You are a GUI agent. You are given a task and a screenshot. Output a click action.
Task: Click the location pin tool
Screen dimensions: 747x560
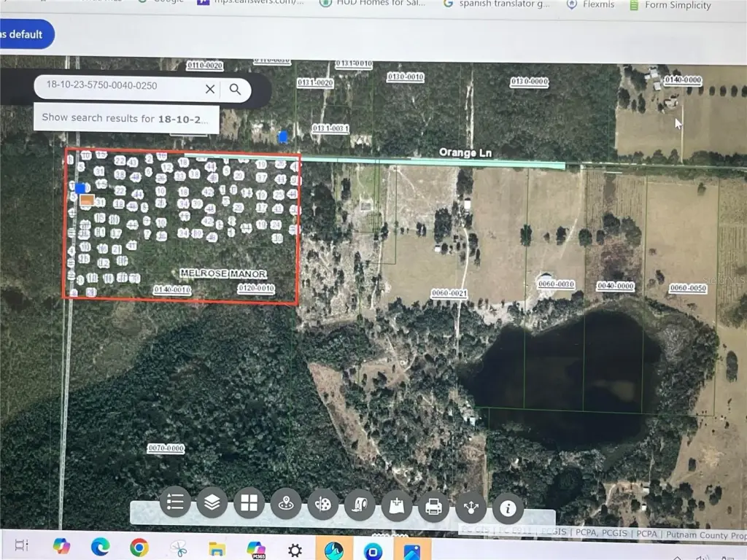(x=286, y=503)
